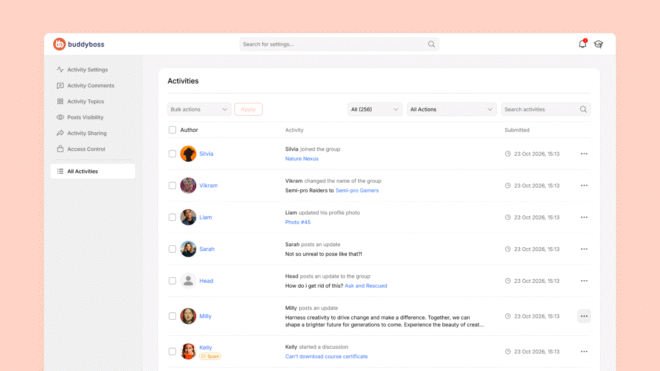Open the Nature Nexus group link

(x=301, y=159)
